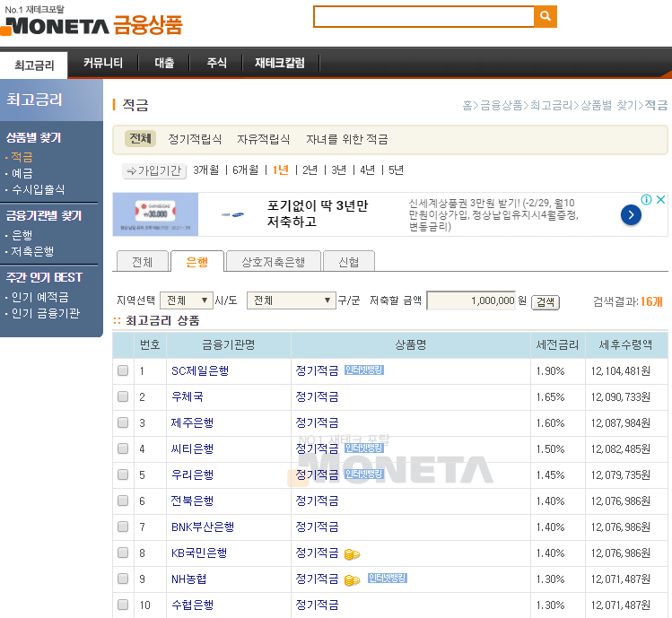Screen dimensions: 672x618
Task: Check the box for 우리은행 row
Action: click(123, 474)
